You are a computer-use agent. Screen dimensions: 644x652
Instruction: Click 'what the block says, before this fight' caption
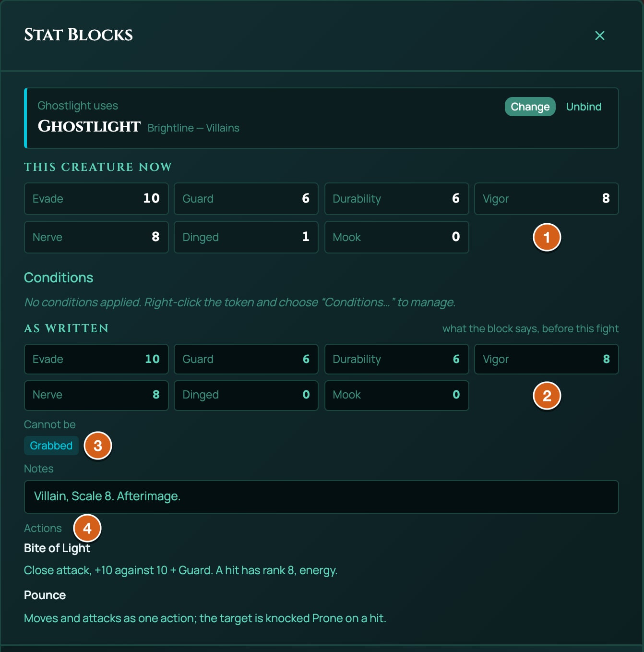530,329
